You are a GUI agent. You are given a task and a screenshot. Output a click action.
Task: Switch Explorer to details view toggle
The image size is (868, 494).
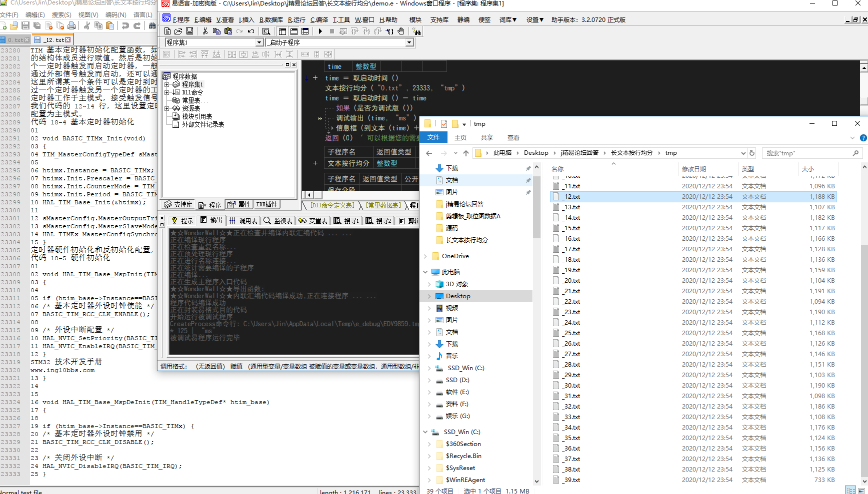(x=850, y=491)
